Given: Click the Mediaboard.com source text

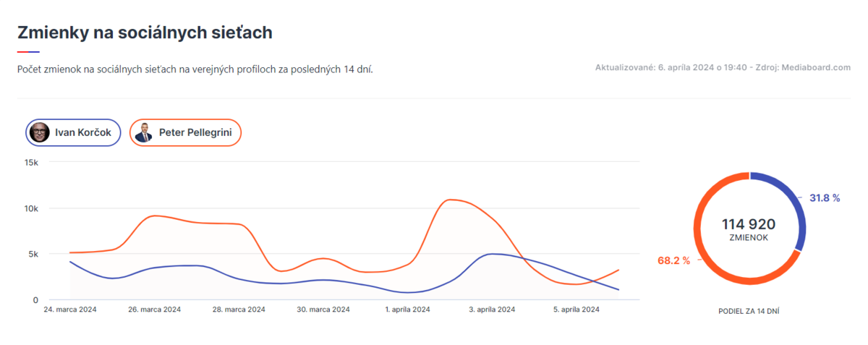Looking at the screenshot, I should (816, 68).
